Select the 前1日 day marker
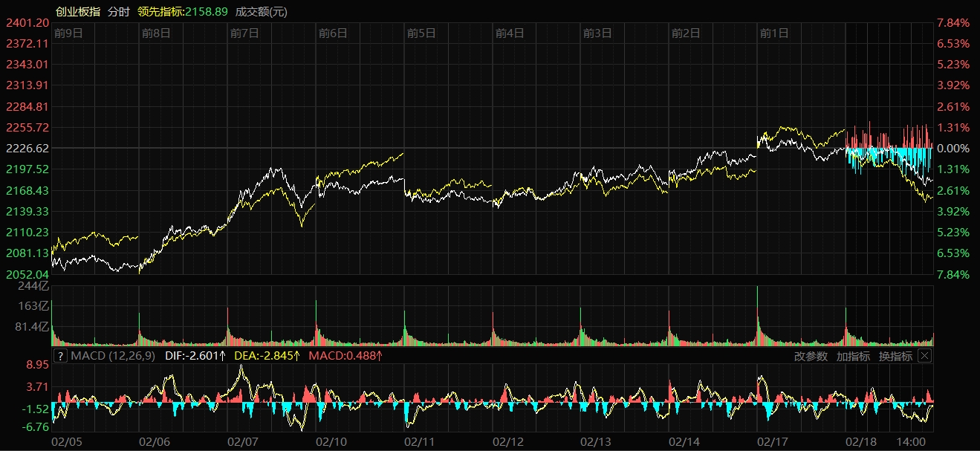 [773, 33]
